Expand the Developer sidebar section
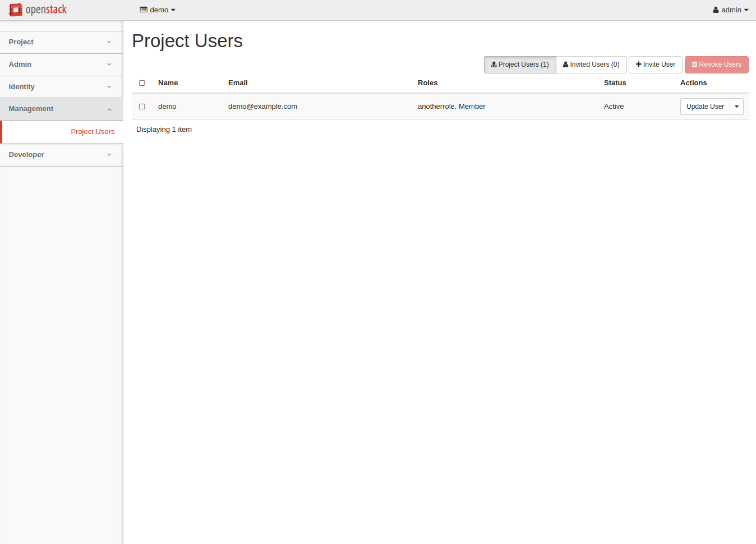Screen dimensions: 756x544 (61, 155)
